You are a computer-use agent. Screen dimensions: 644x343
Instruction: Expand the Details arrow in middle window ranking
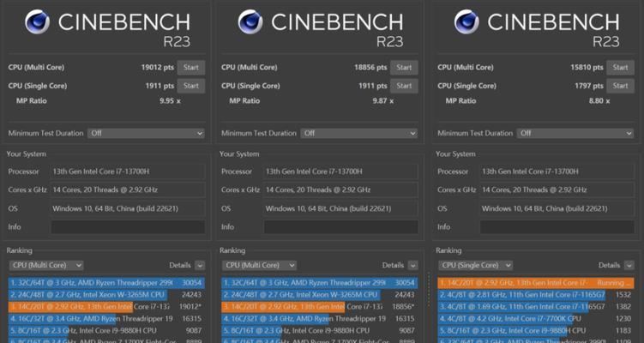412,265
